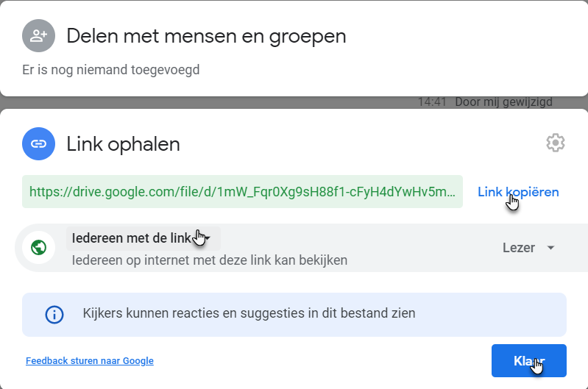
Task: Click the green globe icon
Action: tap(38, 248)
